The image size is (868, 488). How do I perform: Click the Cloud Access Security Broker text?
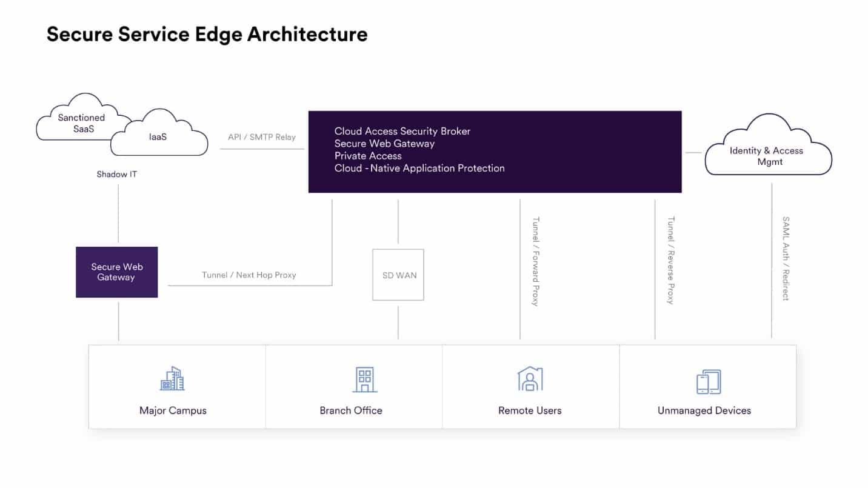click(x=402, y=131)
